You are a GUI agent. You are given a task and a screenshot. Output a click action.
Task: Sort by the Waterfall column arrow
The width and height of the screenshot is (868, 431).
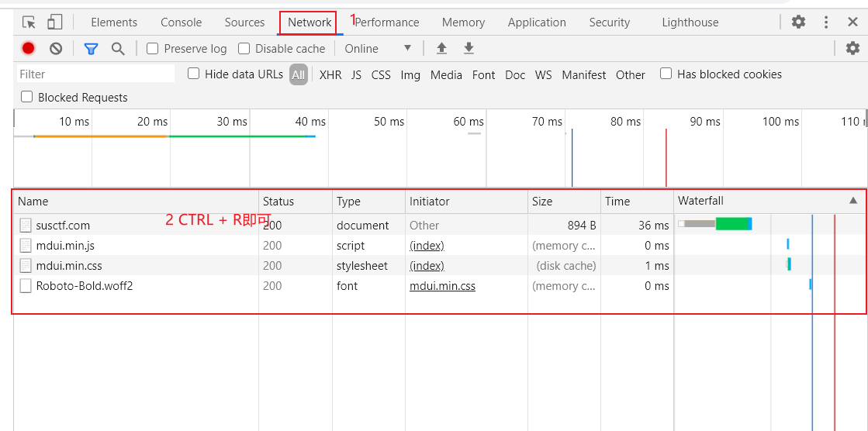click(x=853, y=201)
